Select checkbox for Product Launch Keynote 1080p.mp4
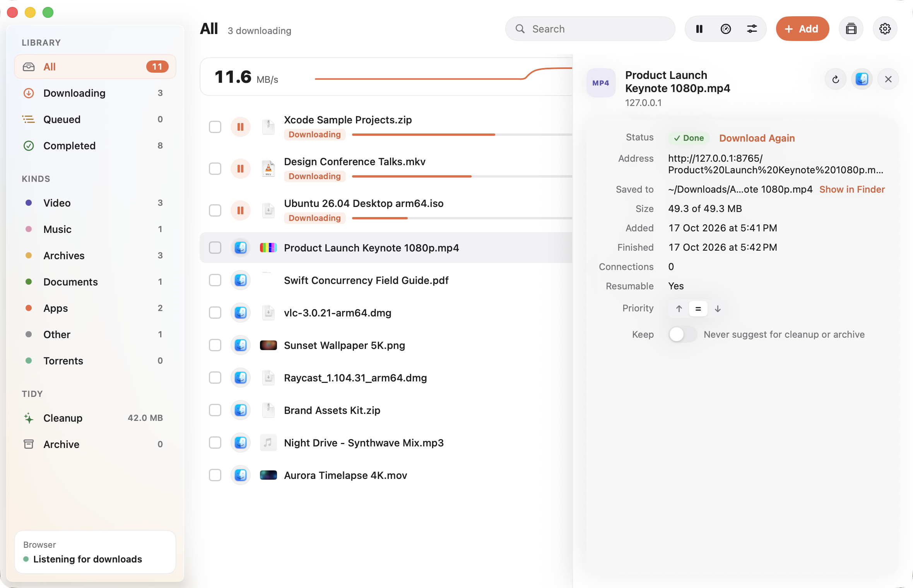The image size is (913, 588). click(215, 248)
